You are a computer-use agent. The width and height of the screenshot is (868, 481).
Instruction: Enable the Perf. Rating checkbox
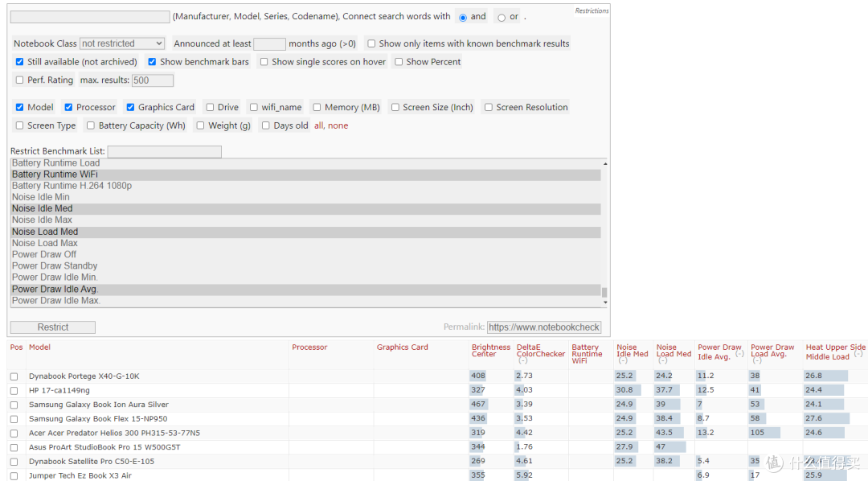[20, 80]
